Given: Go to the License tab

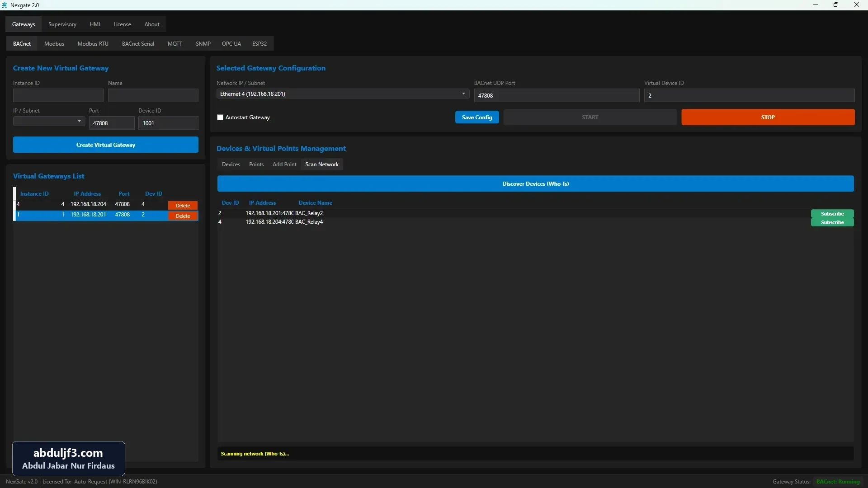Looking at the screenshot, I should tap(122, 24).
